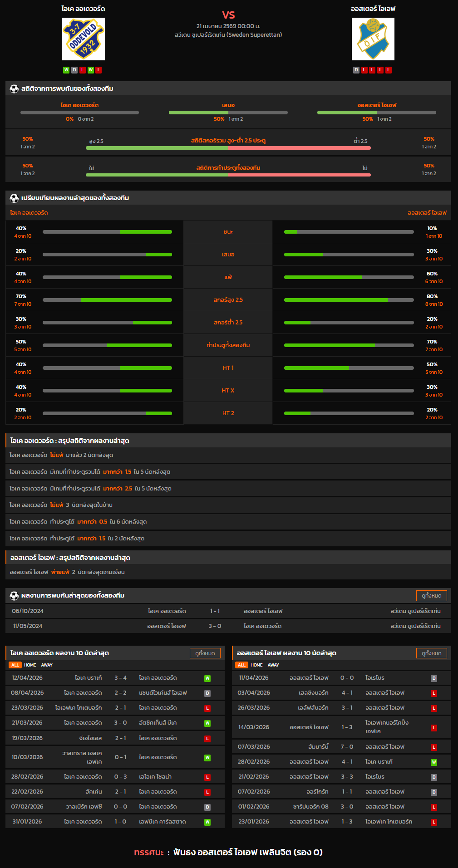Screen dimensions: 458x868
Task: Show AWAY matches in Östers IF results
Action: (x=273, y=665)
